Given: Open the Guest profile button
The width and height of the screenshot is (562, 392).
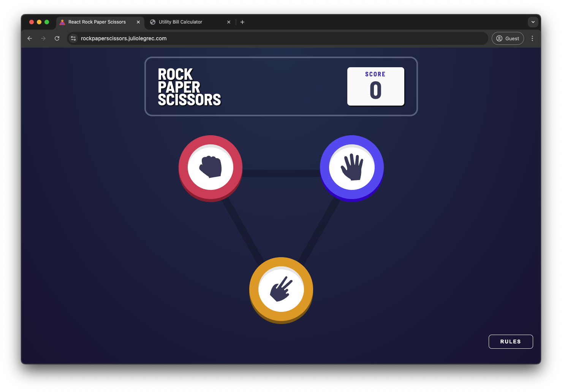Looking at the screenshot, I should pyautogui.click(x=507, y=38).
